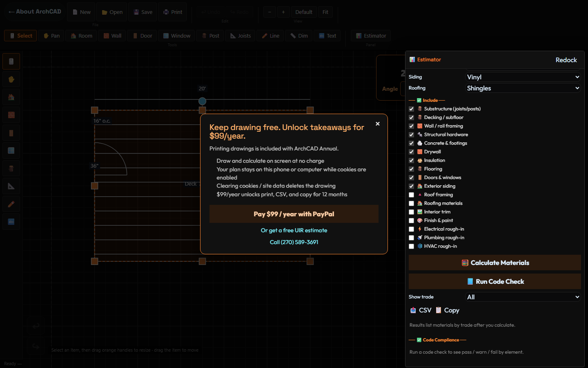Copy results with the Copy button
Image resolution: width=588 pixels, height=368 pixels.
447,310
